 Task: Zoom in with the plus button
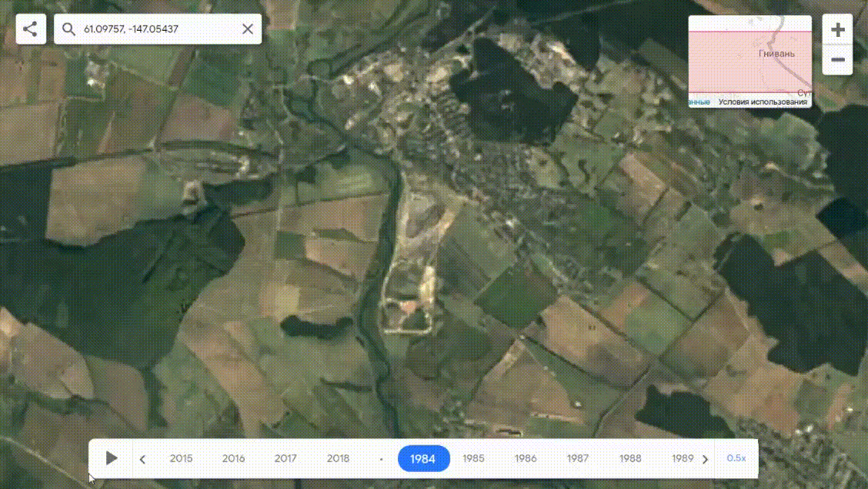tap(838, 31)
